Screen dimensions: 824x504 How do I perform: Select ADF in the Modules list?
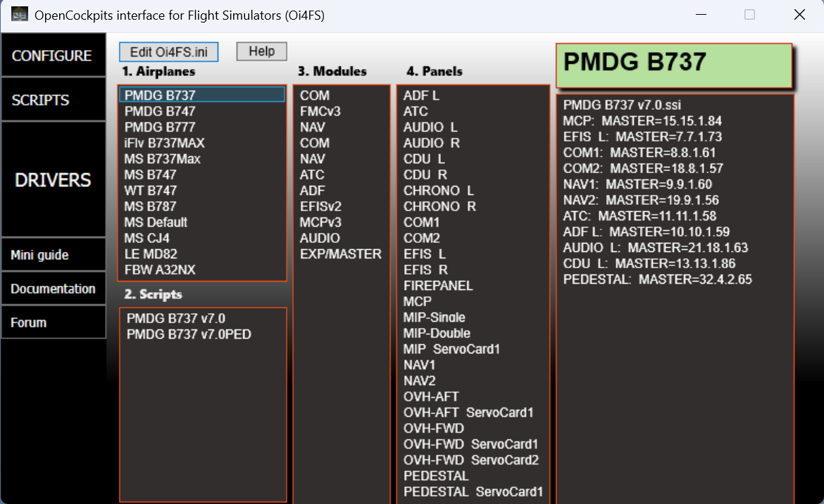coord(312,190)
